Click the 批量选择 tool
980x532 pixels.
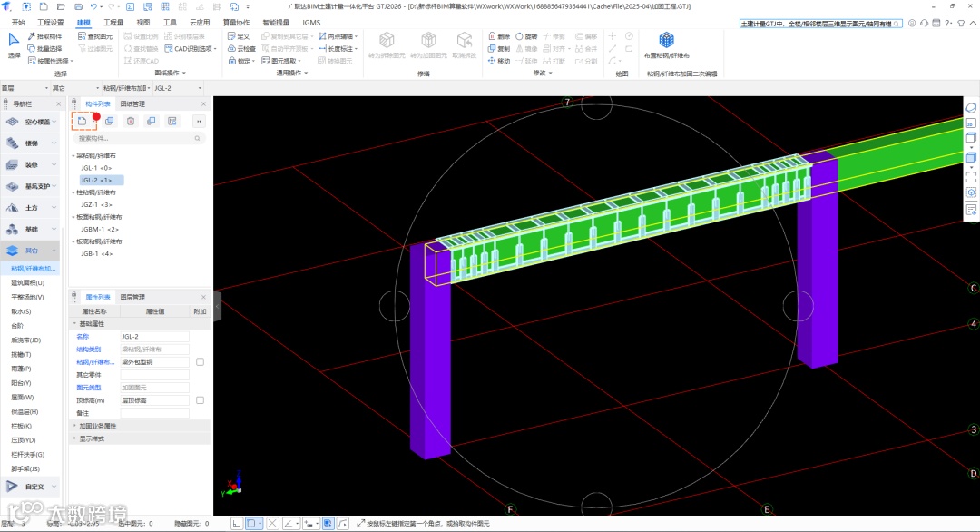(x=45, y=48)
